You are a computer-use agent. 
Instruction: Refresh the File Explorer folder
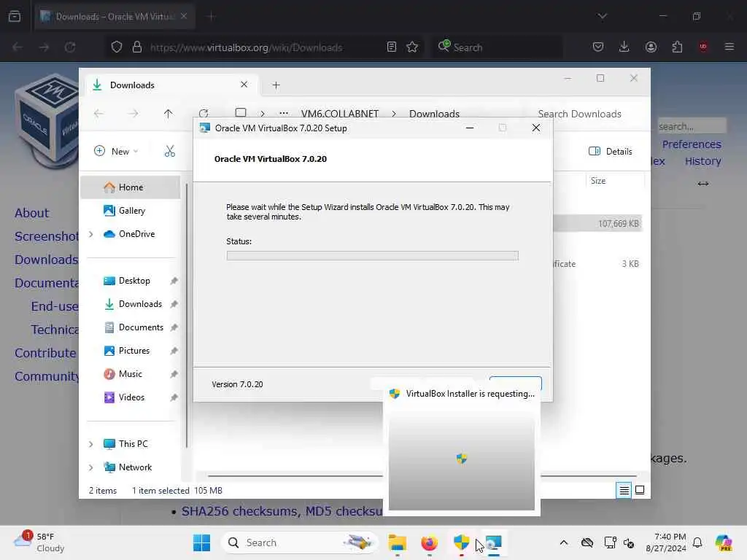pyautogui.click(x=204, y=114)
